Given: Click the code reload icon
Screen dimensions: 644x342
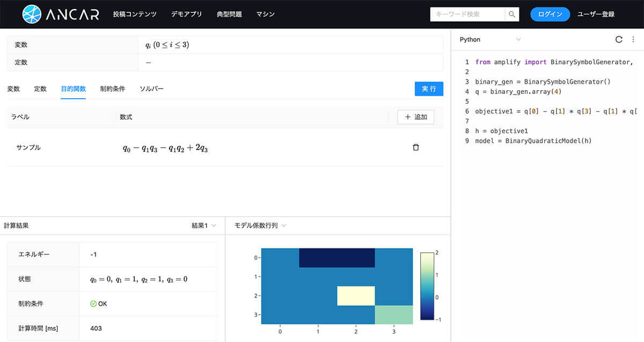Looking at the screenshot, I should point(619,40).
